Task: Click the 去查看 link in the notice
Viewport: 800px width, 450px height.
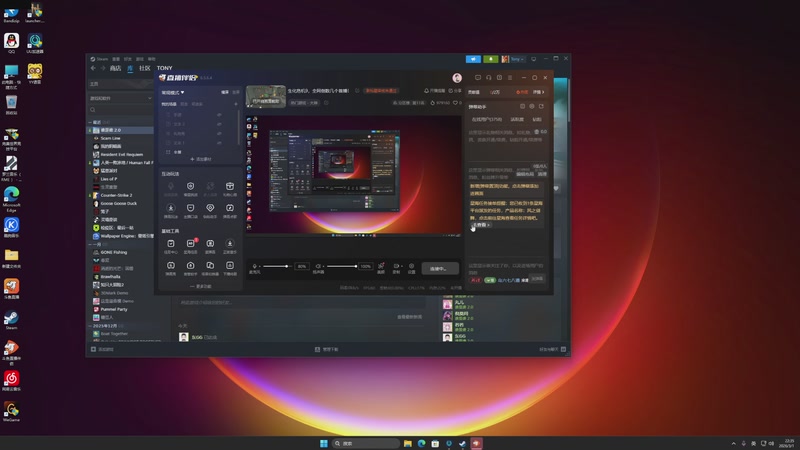Action: click(x=481, y=224)
